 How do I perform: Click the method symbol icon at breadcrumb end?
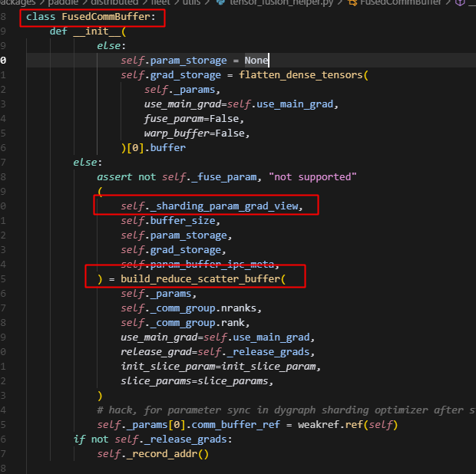coord(459,3)
